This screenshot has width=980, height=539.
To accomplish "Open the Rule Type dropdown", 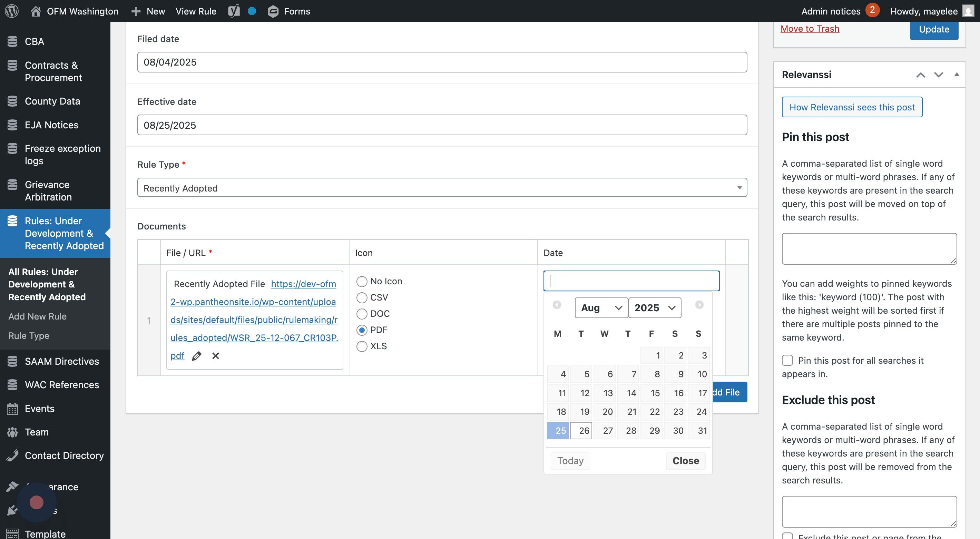I will point(442,188).
